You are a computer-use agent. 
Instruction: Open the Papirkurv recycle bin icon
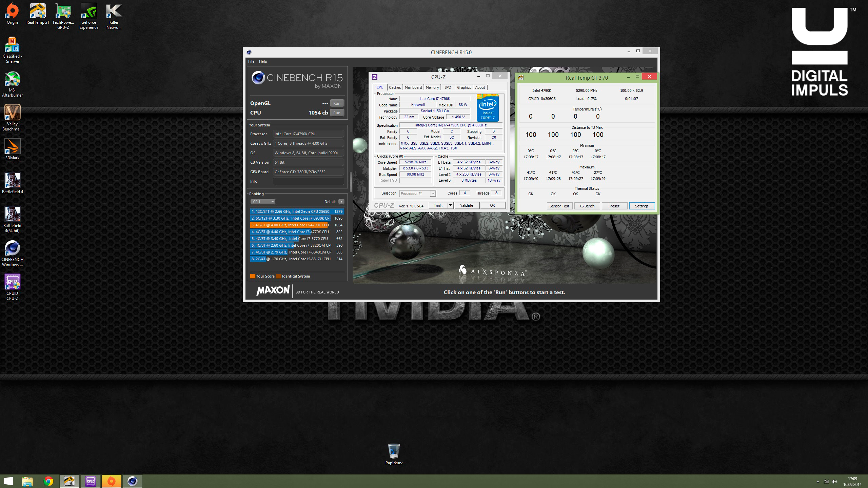point(394,454)
